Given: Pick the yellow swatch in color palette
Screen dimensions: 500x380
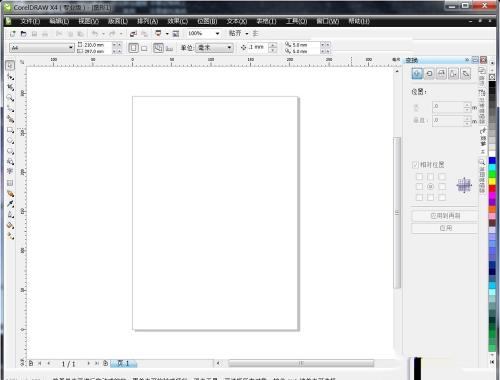Looking at the screenshot, I should point(492,182).
